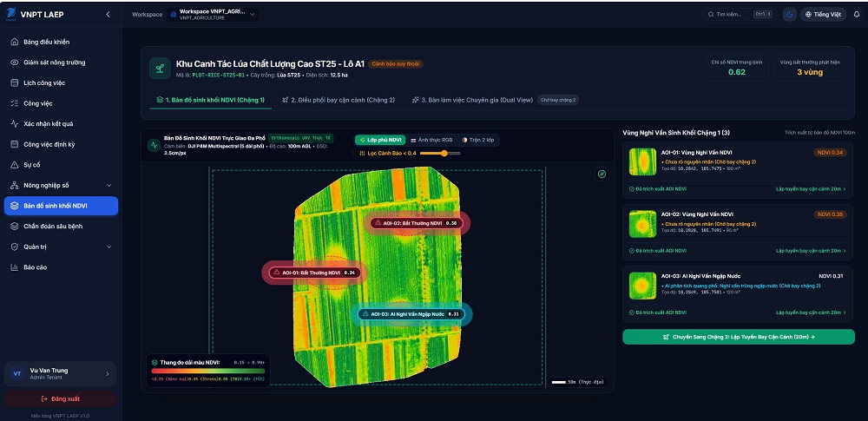868x421 pixels.
Task: Open Giám sát nông trường page
Action: [x=61, y=62]
